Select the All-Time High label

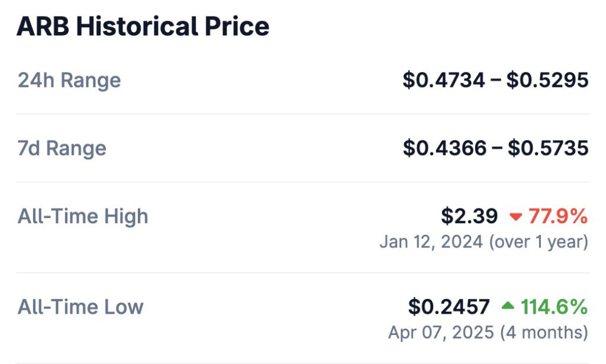click(x=83, y=217)
